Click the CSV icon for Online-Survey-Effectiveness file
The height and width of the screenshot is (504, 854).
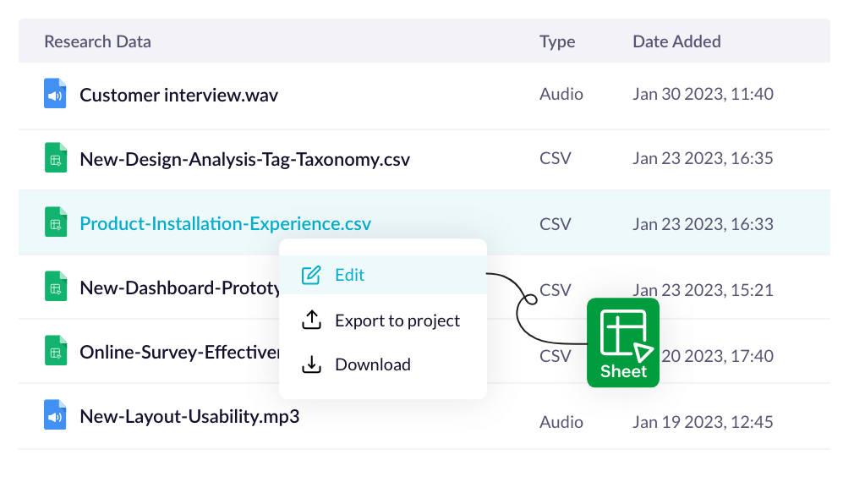click(54, 352)
